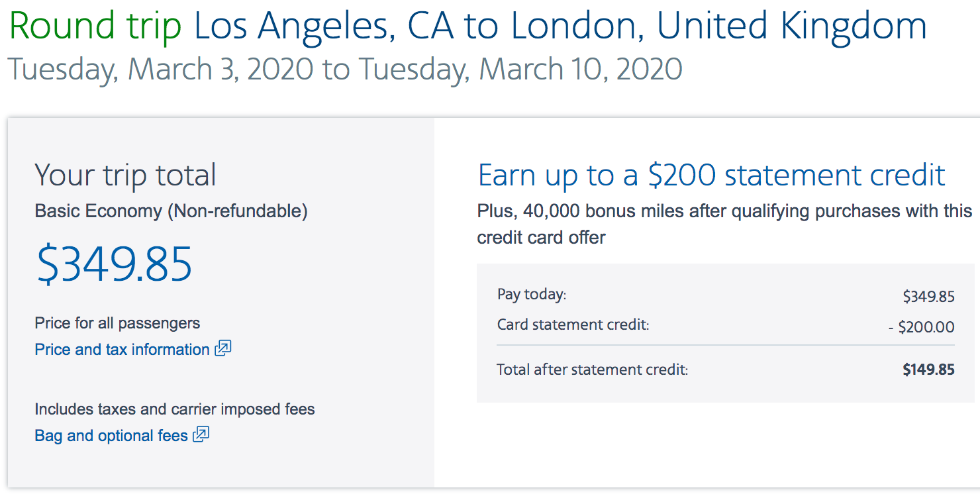The width and height of the screenshot is (980, 498).
Task: Click the - $200.00 credit amount
Action: 922,327
